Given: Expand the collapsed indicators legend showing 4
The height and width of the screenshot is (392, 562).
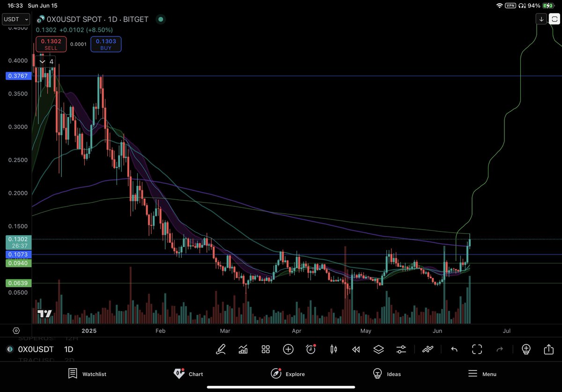Looking at the screenshot, I should point(46,61).
